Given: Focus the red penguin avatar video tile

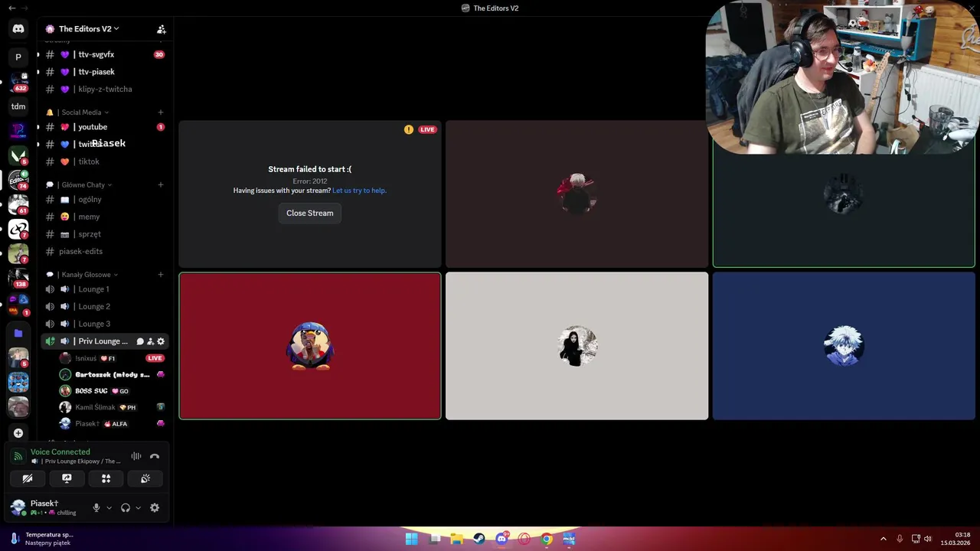Looking at the screenshot, I should point(310,346).
